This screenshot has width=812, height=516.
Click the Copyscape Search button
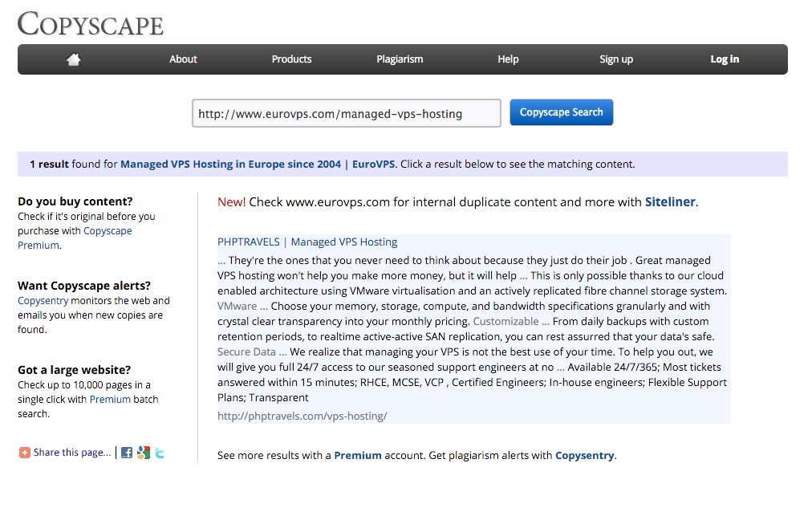click(x=562, y=112)
